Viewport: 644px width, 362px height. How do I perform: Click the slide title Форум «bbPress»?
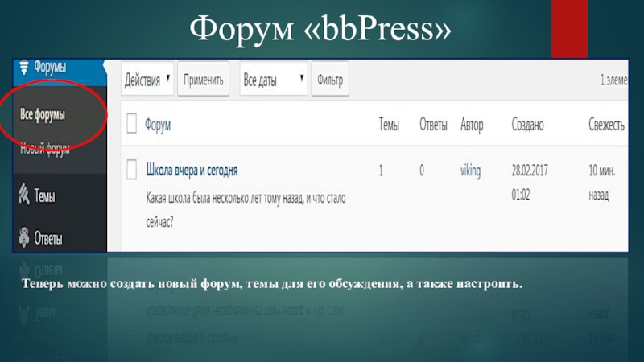320,28
